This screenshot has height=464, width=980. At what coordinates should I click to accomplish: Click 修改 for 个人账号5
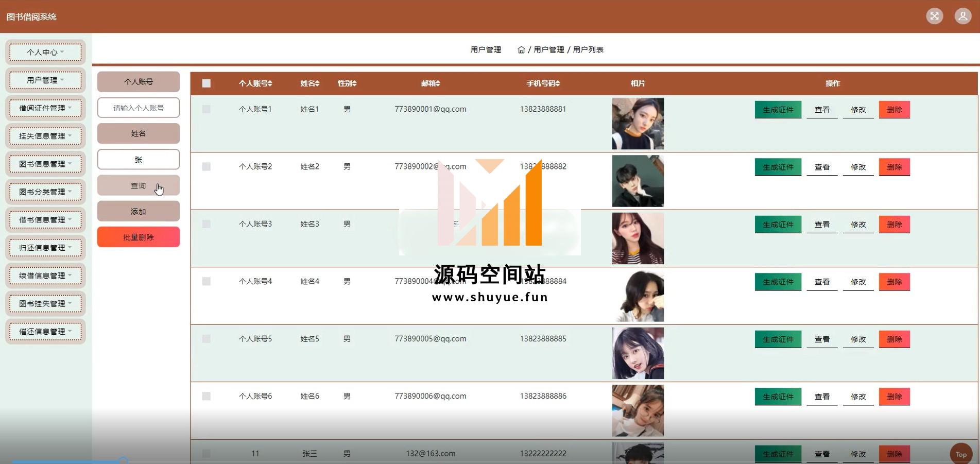pyautogui.click(x=858, y=339)
